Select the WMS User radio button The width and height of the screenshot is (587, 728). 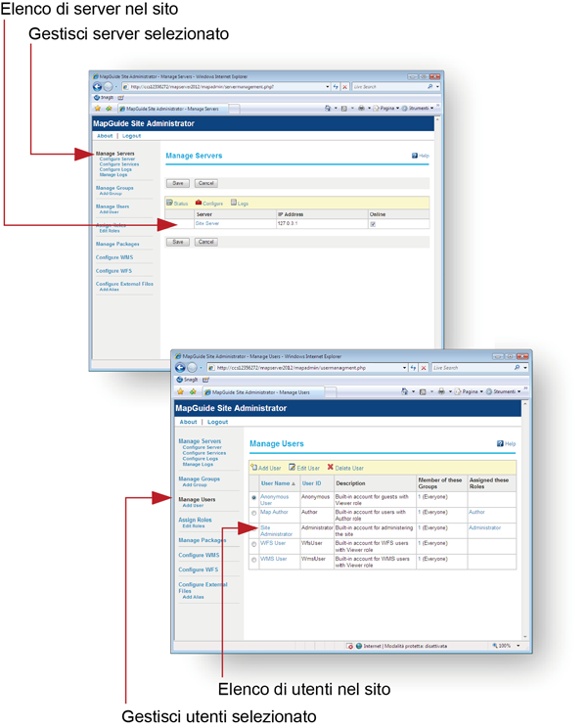pyautogui.click(x=253, y=560)
